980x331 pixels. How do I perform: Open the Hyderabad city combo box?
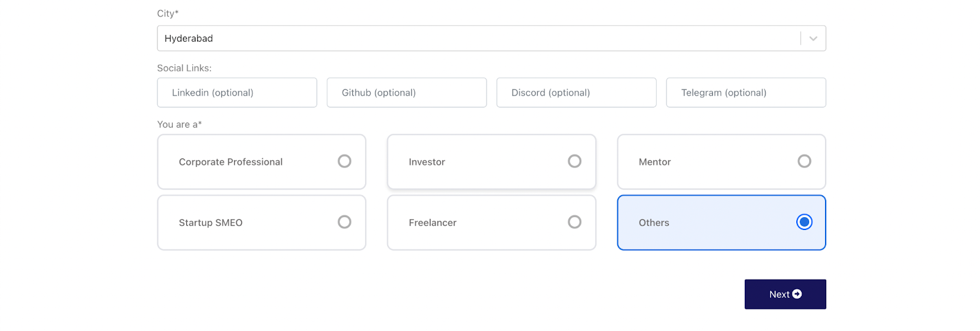point(491,39)
